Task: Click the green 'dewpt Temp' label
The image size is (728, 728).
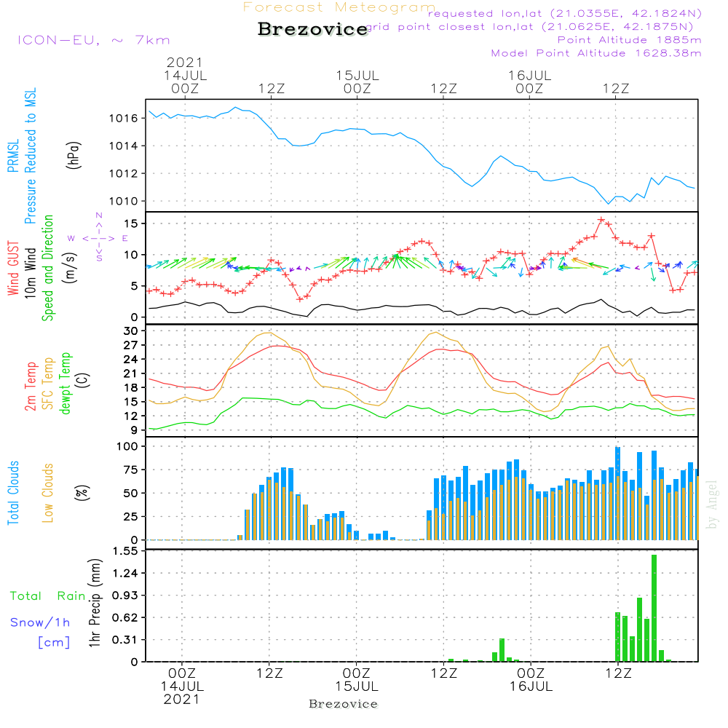Action: [65, 383]
